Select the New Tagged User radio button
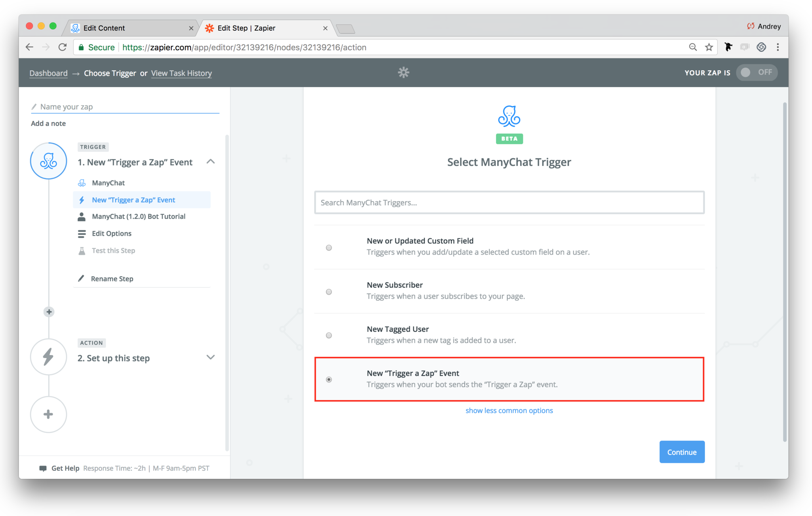Screen dimensions: 812x516 point(329,335)
